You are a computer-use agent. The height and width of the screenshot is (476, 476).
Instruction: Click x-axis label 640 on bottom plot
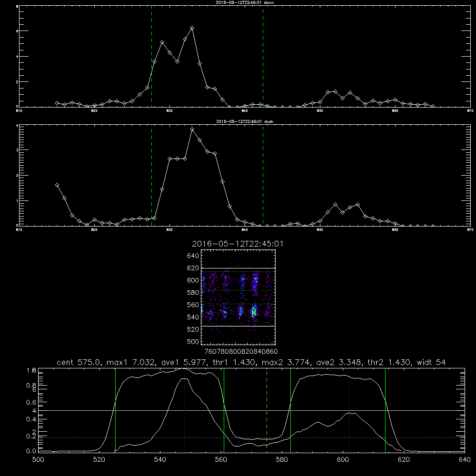(x=465, y=460)
